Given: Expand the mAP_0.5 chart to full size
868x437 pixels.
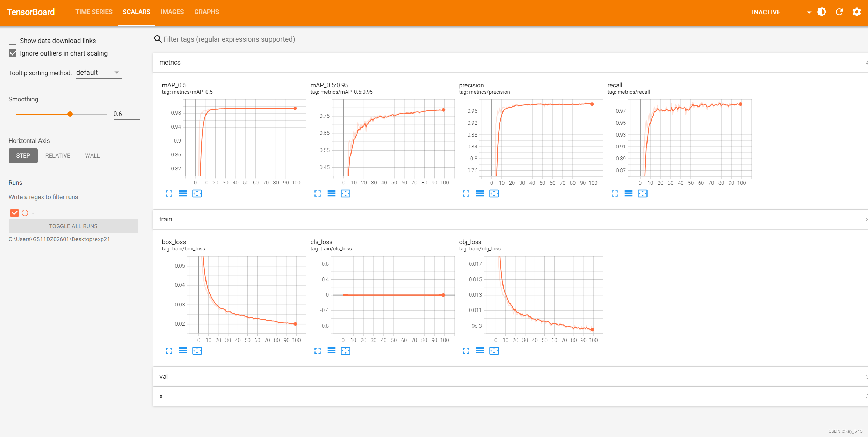Looking at the screenshot, I should (169, 194).
